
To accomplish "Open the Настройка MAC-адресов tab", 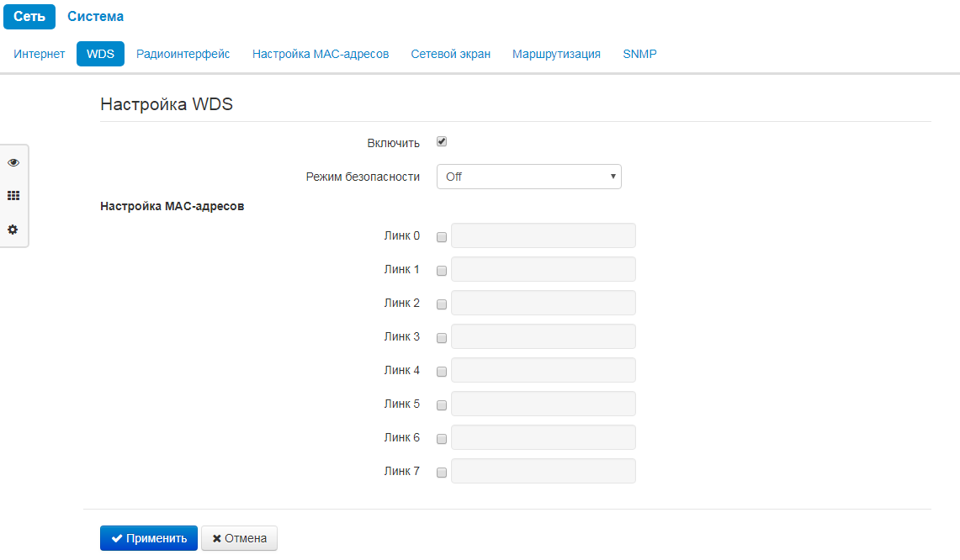I will pyautogui.click(x=321, y=54).
